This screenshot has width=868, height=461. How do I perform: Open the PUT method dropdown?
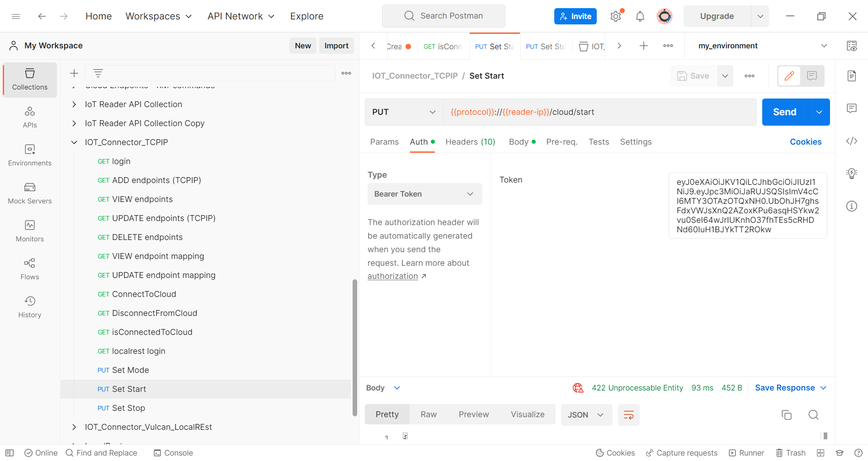[404, 112]
